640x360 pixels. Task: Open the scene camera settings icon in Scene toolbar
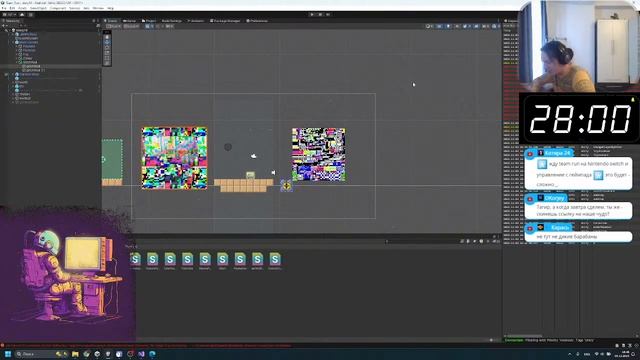click(485, 26)
